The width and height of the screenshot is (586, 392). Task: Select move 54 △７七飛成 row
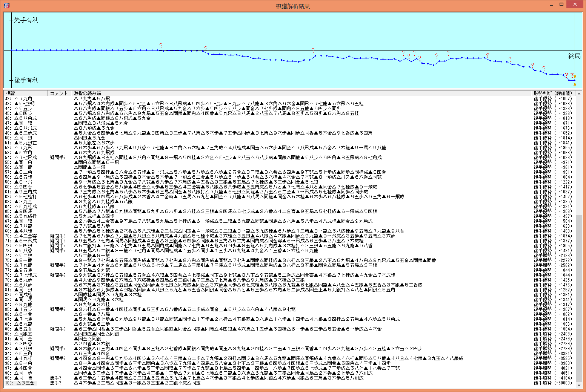(25, 158)
